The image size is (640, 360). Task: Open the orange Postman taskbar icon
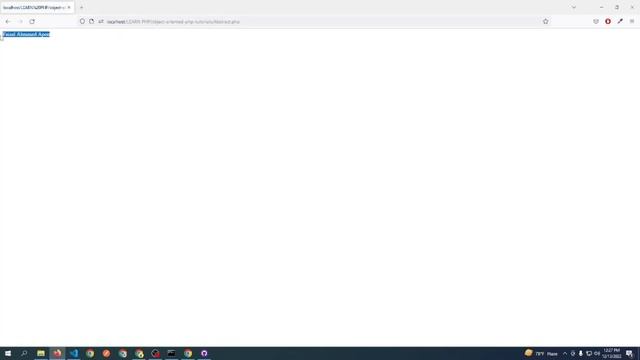[x=107, y=353]
